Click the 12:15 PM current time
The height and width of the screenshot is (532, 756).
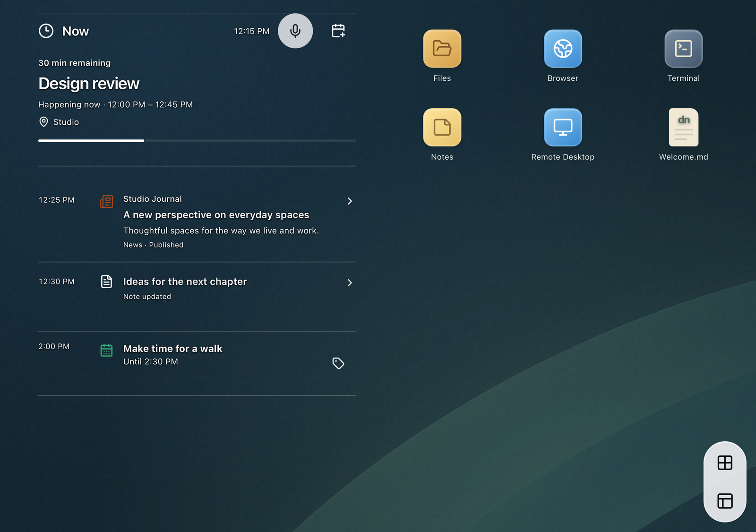tap(252, 31)
